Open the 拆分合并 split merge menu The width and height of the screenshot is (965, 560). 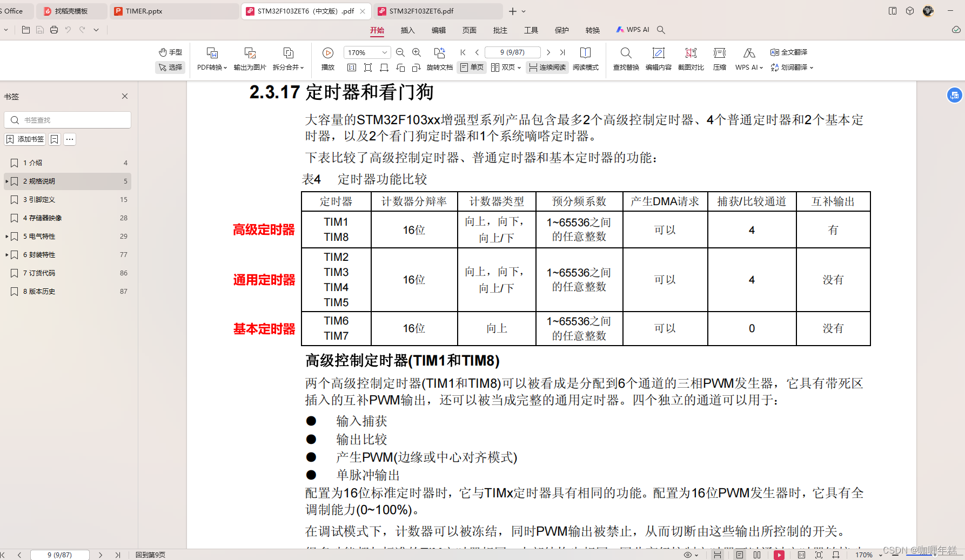click(288, 59)
